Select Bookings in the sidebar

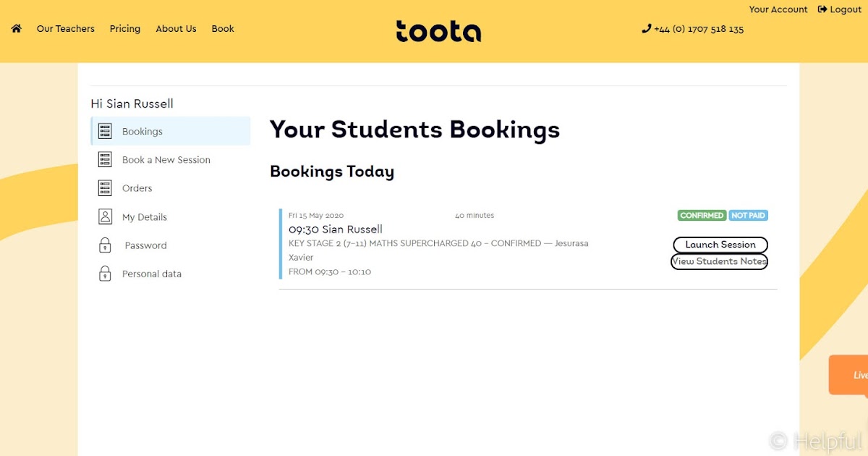tap(171, 131)
